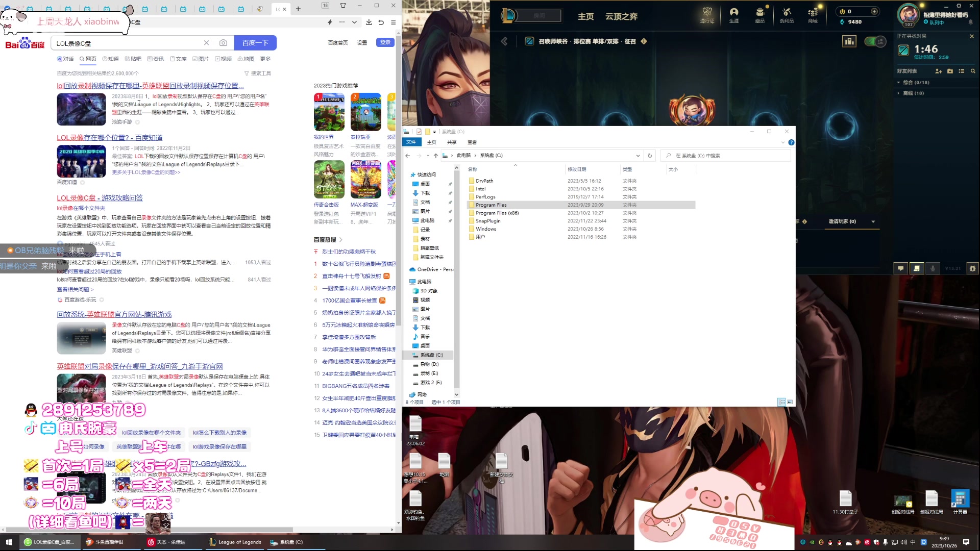Open the quick access toolbar customize dropdown
The width and height of the screenshot is (980, 551).
click(x=435, y=132)
